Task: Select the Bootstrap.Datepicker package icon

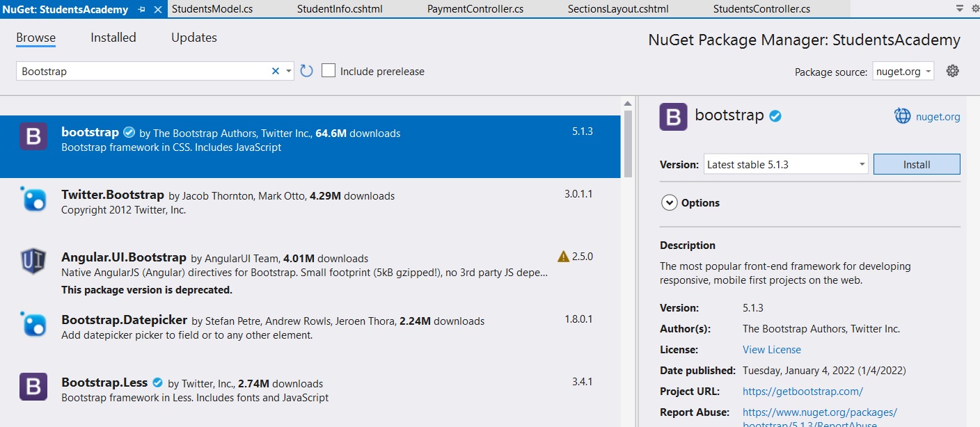Action: pyautogui.click(x=33, y=325)
